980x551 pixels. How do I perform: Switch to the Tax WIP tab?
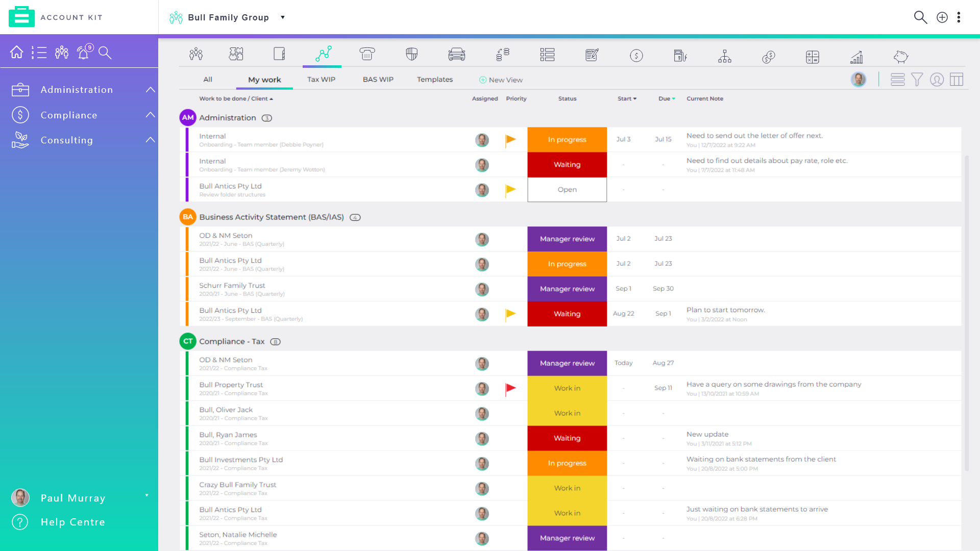(x=321, y=80)
